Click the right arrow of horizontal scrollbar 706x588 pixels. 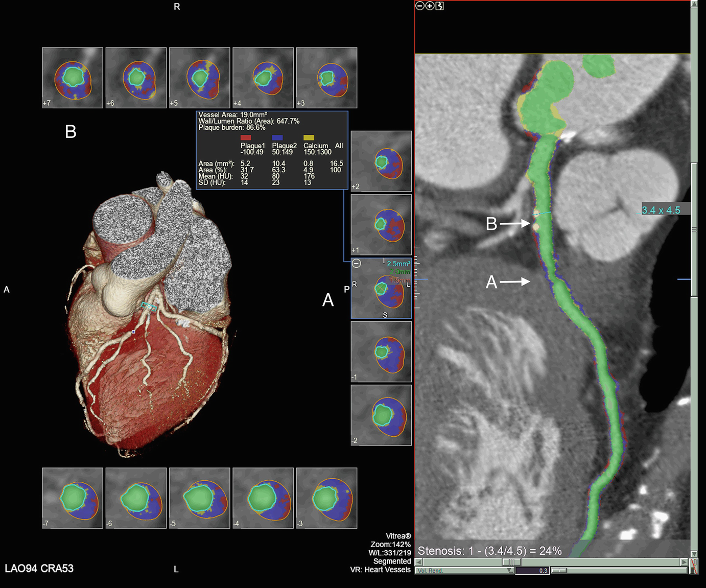tap(684, 562)
